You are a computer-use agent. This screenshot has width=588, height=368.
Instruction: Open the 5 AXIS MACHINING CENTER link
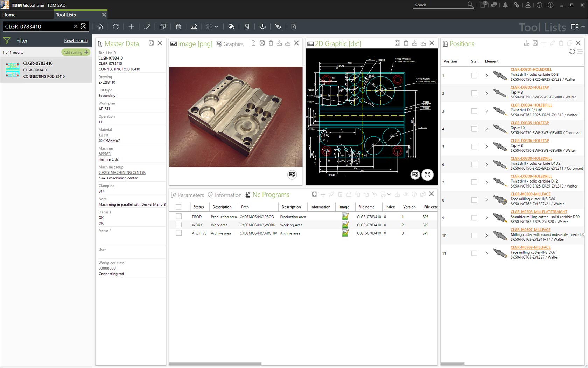(x=122, y=172)
